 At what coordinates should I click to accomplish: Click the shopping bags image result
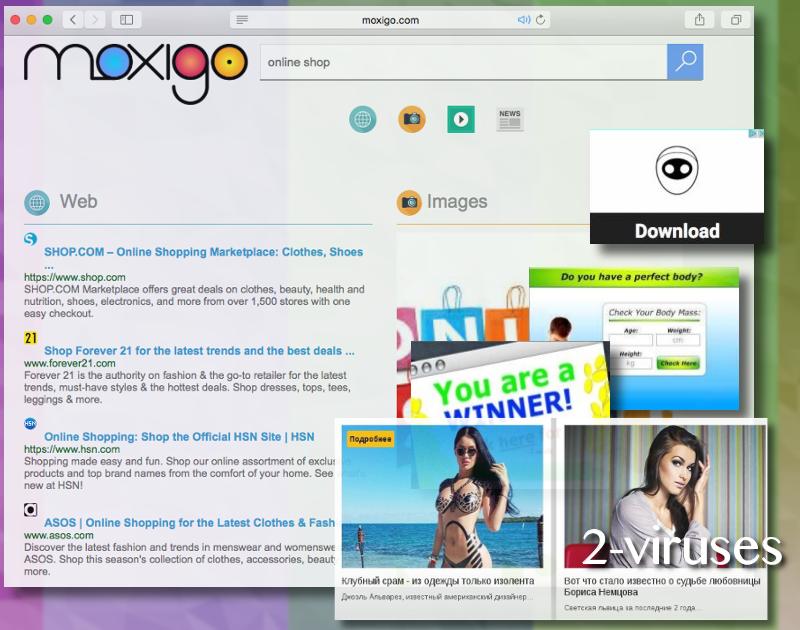(462, 312)
